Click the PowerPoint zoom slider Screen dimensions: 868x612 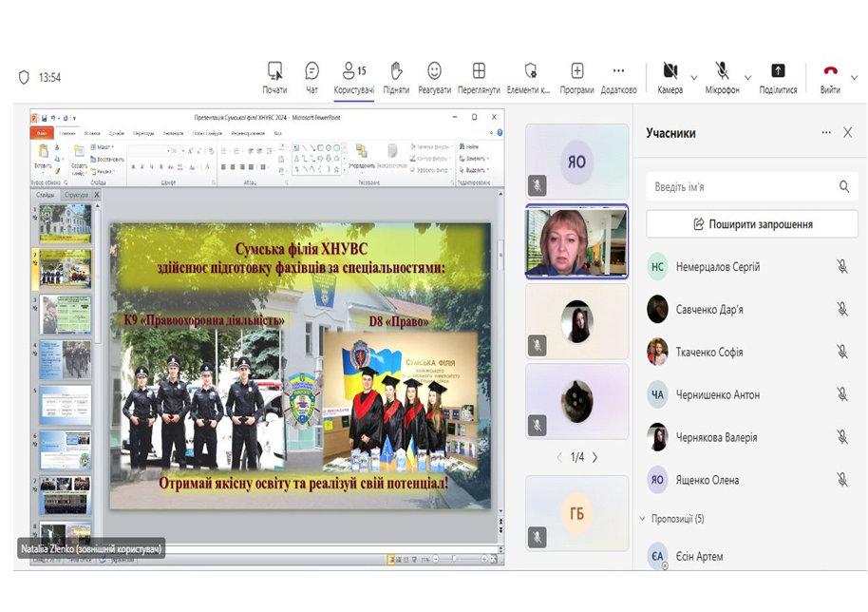pos(453,559)
